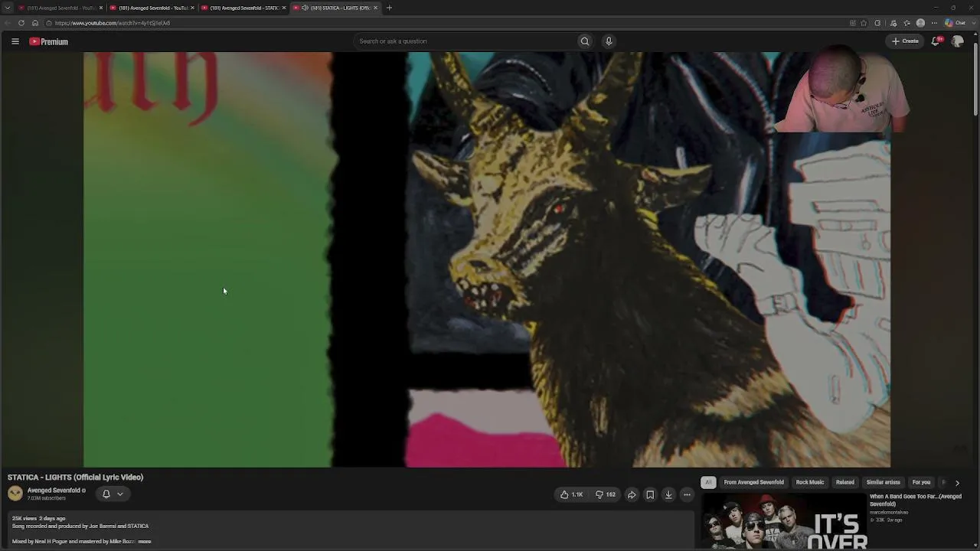
Task: Click the YouTube search input field
Action: click(x=465, y=41)
